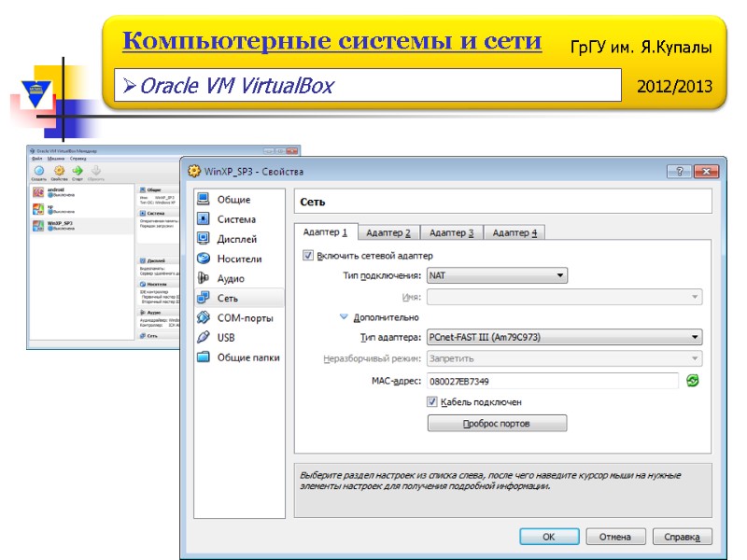The image size is (747, 560).
Task: Click the Проброс портов button
Action: coord(497,424)
